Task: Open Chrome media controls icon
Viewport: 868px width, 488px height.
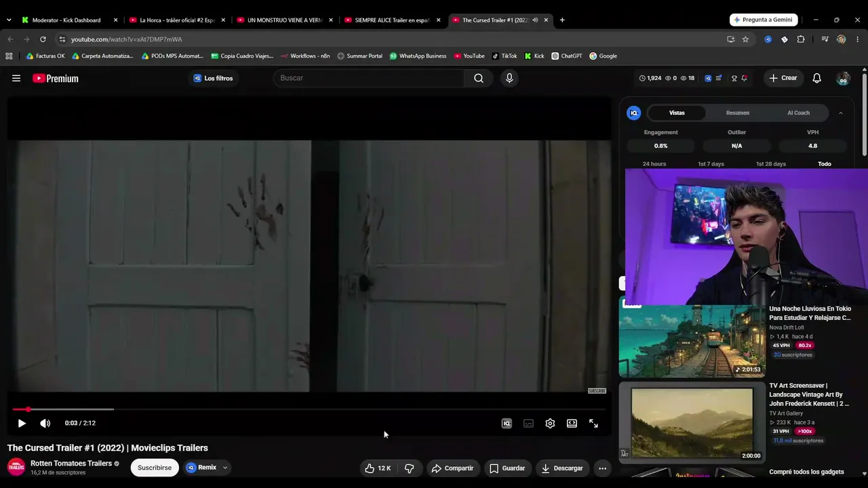Action: coord(825,39)
